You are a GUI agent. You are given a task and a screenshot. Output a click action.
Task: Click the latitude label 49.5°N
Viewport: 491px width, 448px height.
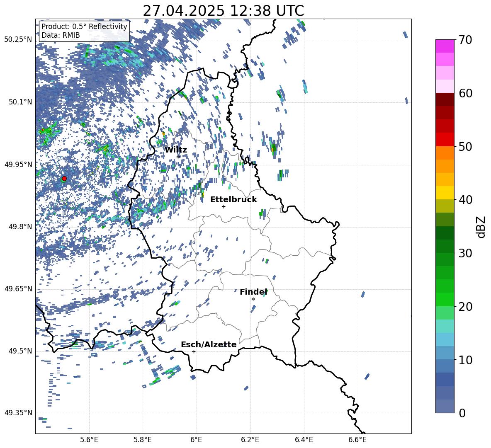tap(20, 351)
